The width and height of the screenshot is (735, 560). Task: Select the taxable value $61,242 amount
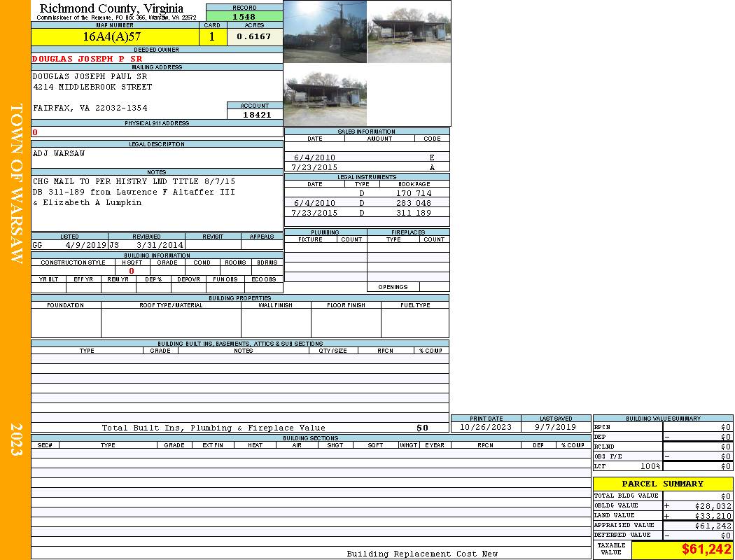[706, 549]
